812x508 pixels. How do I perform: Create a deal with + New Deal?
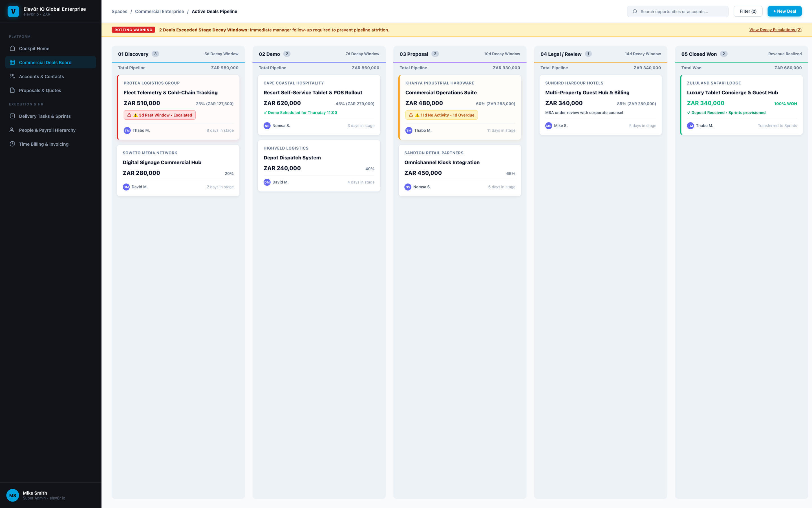pos(784,11)
